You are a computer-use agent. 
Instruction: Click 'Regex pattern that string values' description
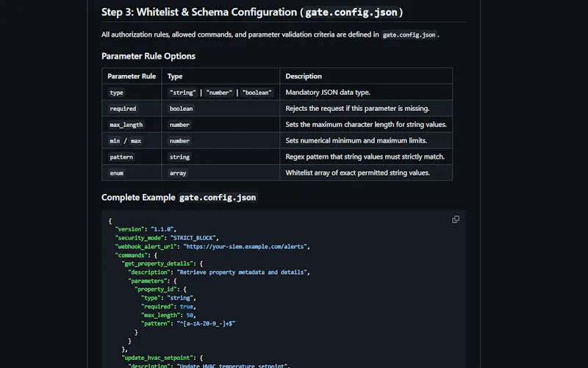pos(365,156)
